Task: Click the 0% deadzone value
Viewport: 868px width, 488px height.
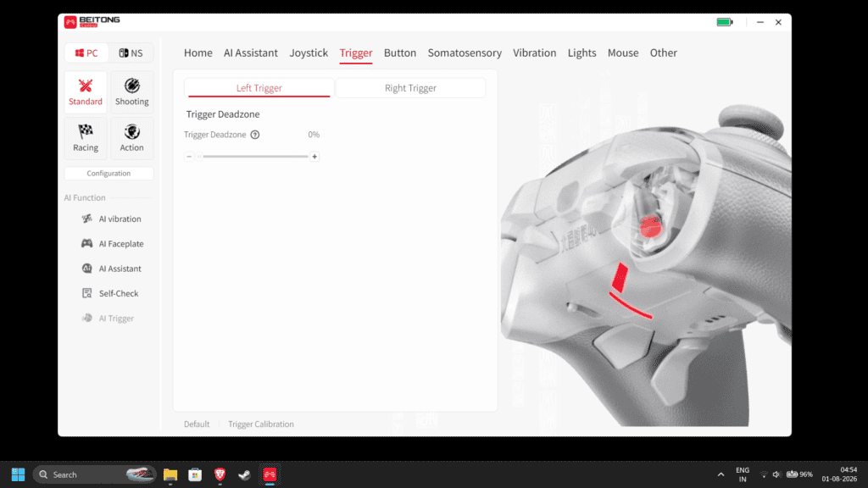Action: pos(314,135)
